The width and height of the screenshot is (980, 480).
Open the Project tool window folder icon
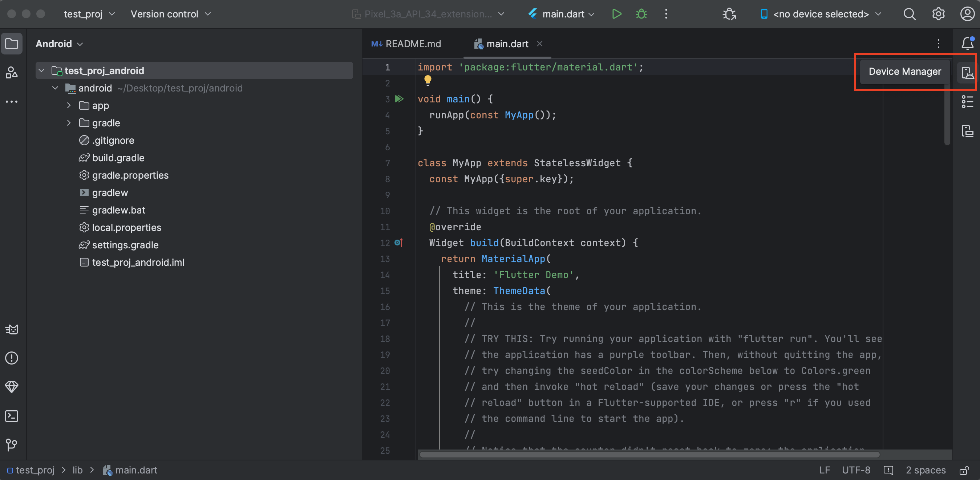(x=11, y=44)
